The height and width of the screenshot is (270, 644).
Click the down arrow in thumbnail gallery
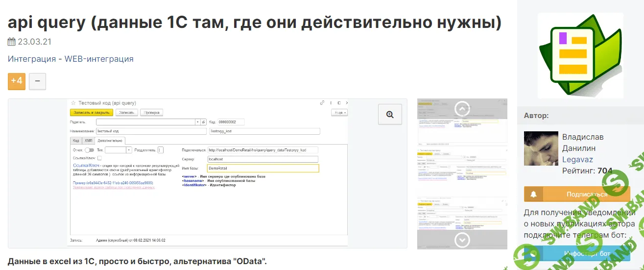[462, 240]
